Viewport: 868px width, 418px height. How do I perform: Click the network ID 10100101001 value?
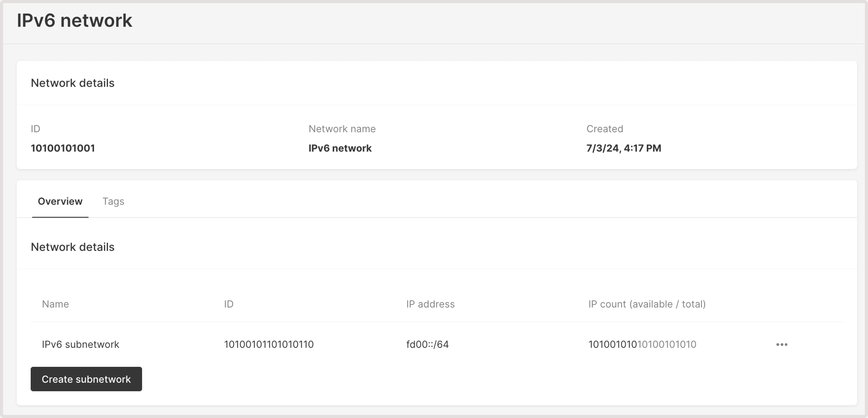tap(63, 148)
